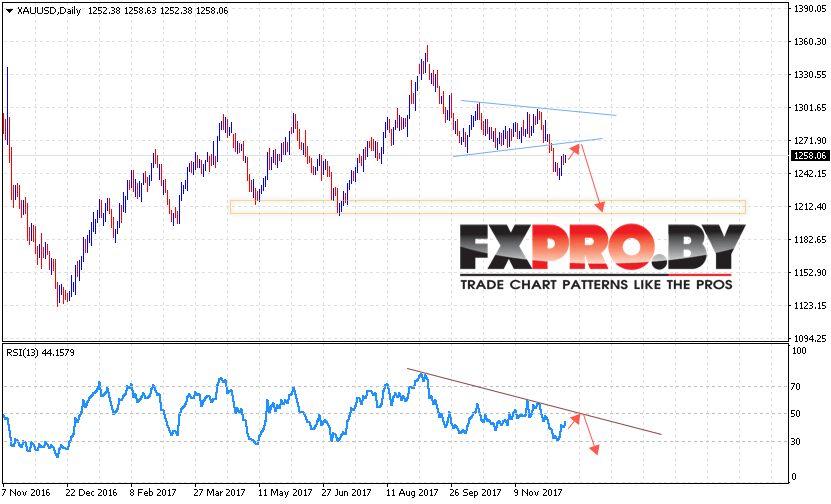831x504 pixels.
Task: Click the RSI scale value 50
Action: pos(795,414)
